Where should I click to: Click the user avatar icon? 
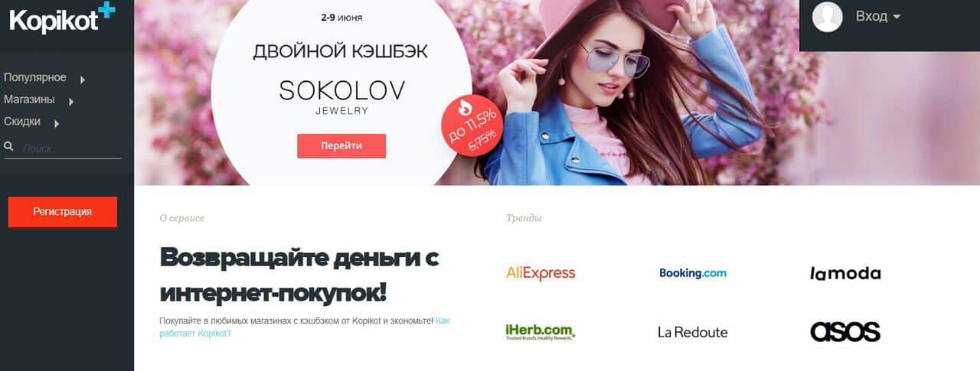click(x=827, y=17)
